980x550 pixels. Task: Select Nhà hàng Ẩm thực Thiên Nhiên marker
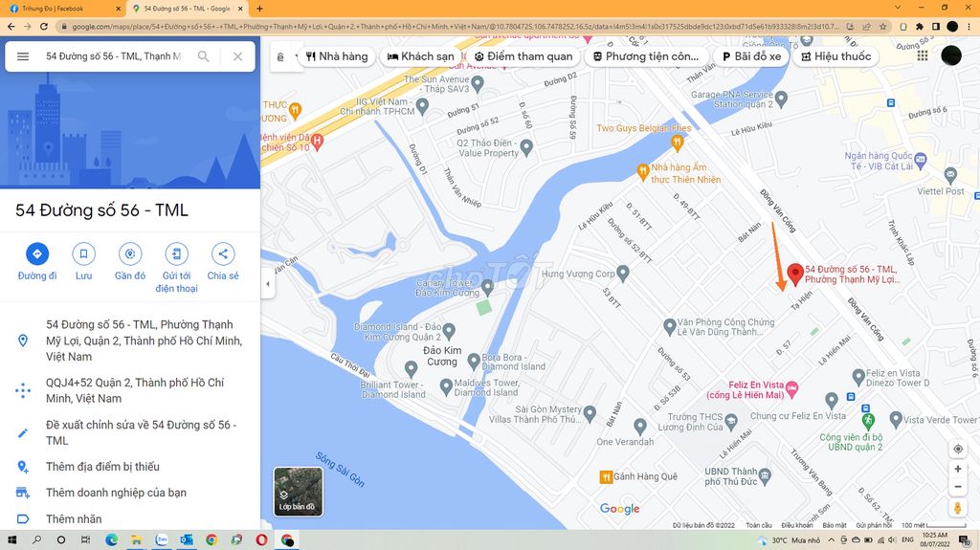(x=642, y=171)
